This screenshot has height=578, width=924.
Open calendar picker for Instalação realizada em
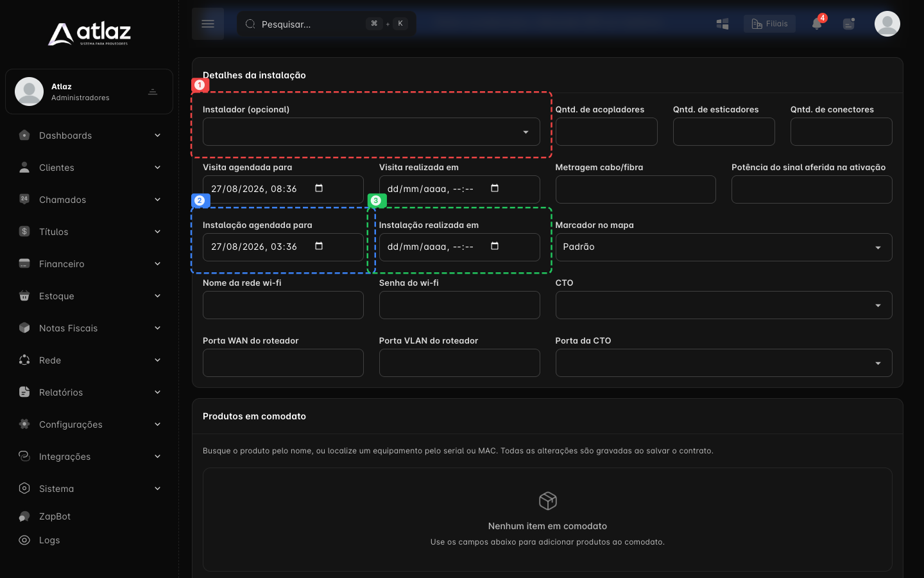click(495, 246)
